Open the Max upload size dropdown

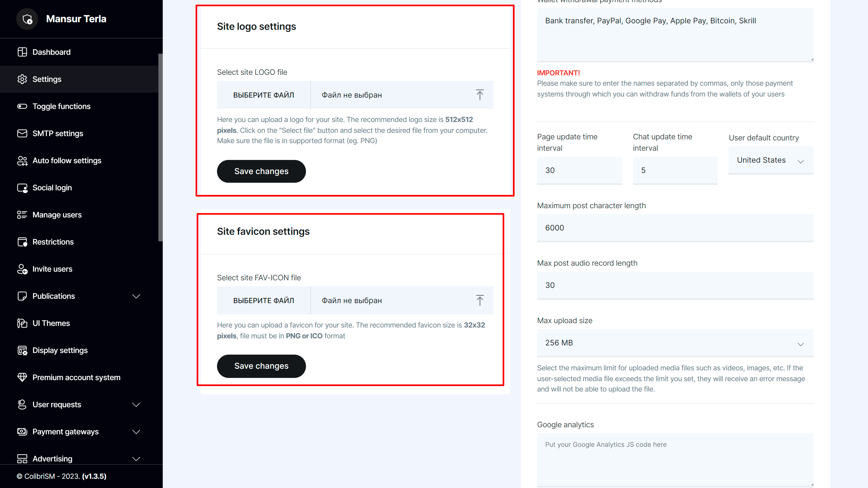(675, 343)
